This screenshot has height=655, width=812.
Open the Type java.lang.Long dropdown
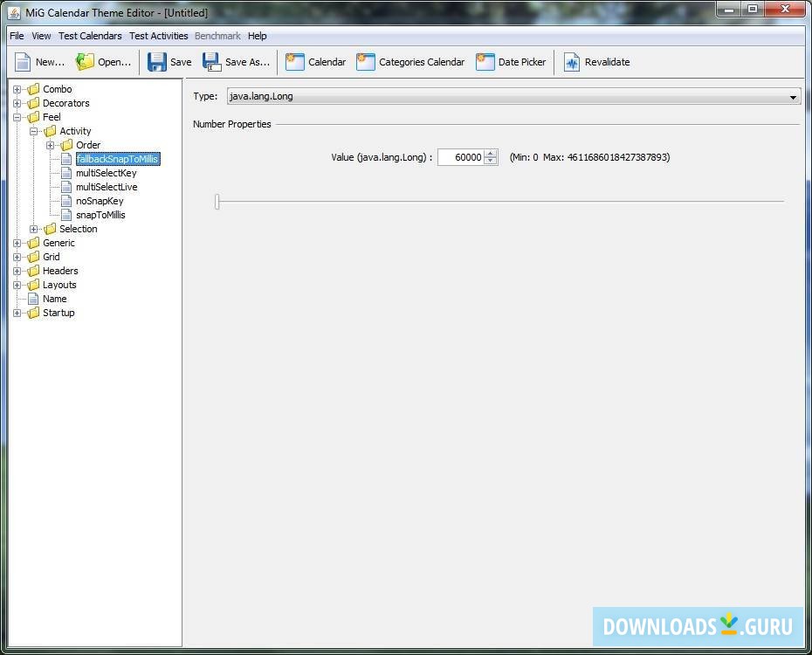click(x=513, y=96)
